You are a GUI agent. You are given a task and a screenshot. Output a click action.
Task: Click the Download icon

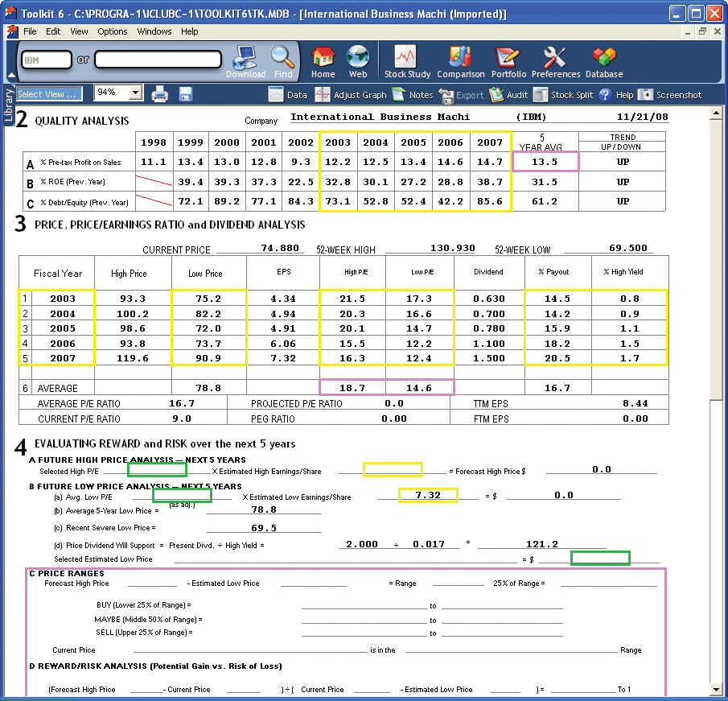(245, 60)
